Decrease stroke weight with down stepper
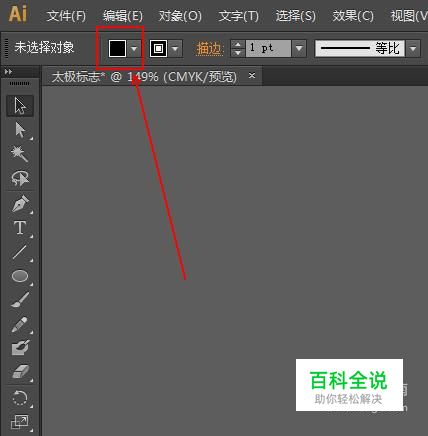 point(238,53)
